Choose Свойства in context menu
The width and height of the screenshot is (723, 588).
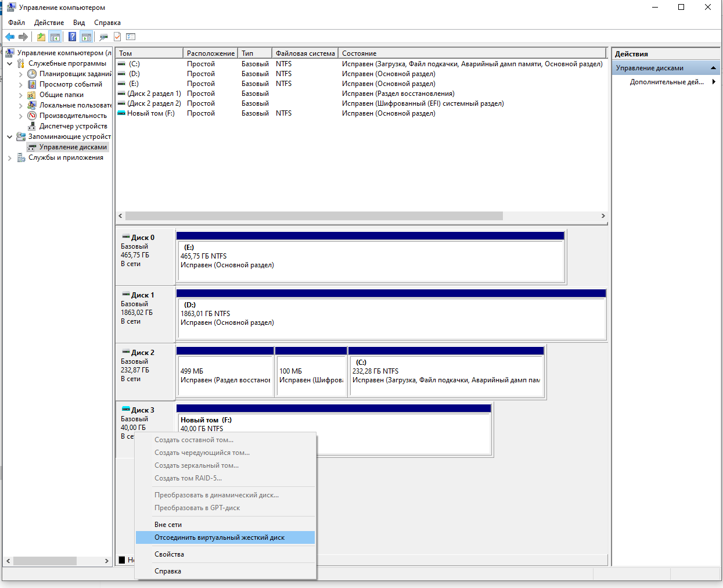225,554
